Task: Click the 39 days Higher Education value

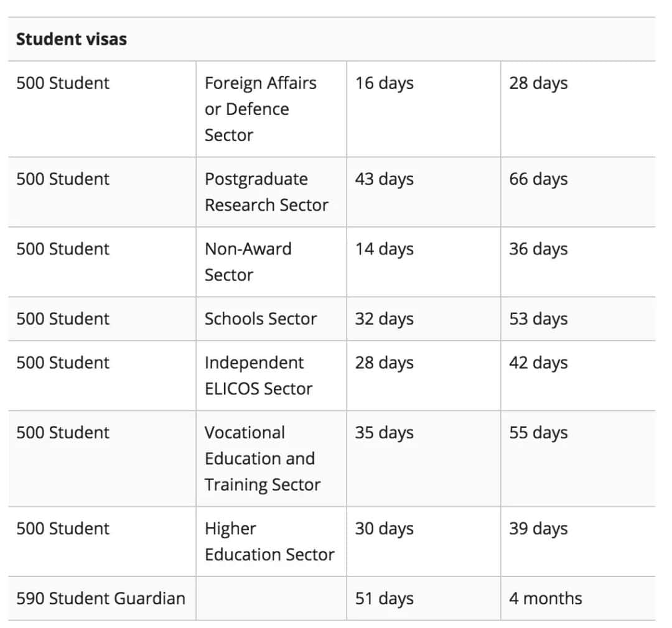Action: [x=538, y=529]
